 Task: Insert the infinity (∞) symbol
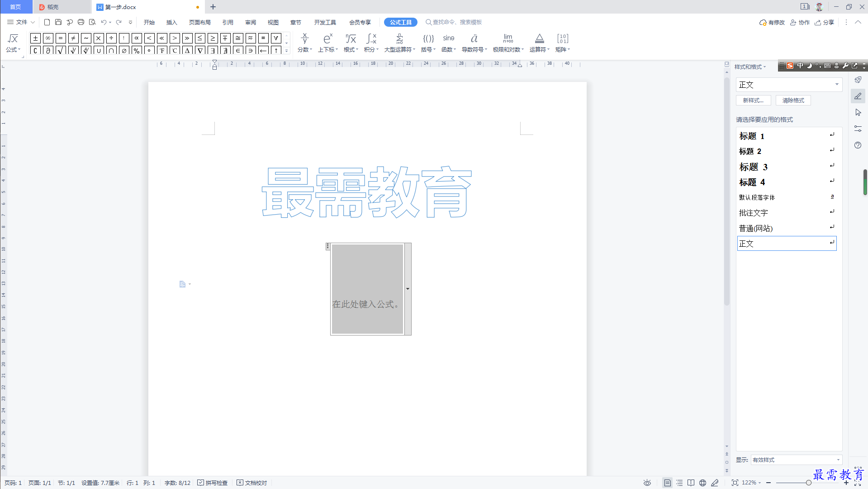[x=48, y=38]
